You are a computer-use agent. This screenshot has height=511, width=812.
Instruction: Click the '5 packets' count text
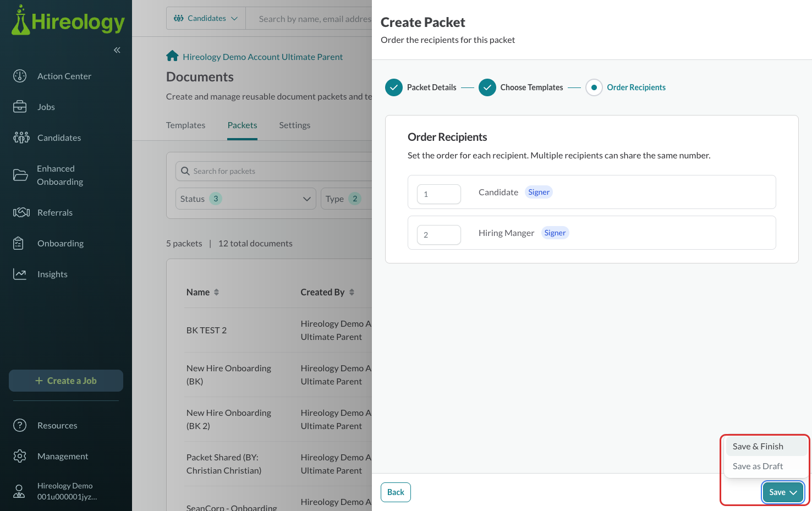[184, 243]
